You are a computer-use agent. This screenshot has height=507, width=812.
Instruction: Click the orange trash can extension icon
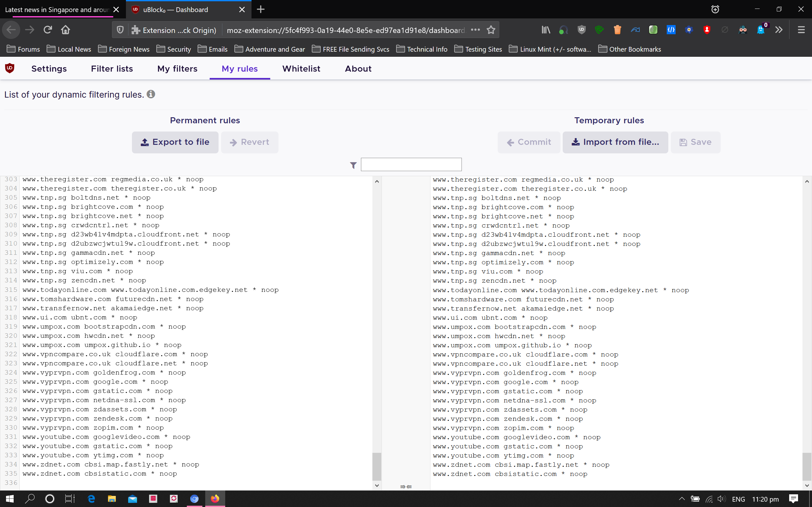pos(617,30)
